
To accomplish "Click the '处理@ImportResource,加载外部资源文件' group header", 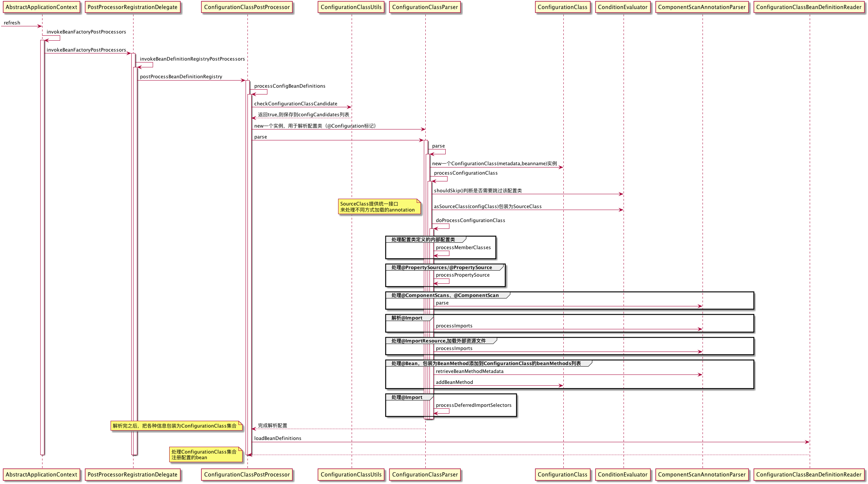I will point(441,341).
